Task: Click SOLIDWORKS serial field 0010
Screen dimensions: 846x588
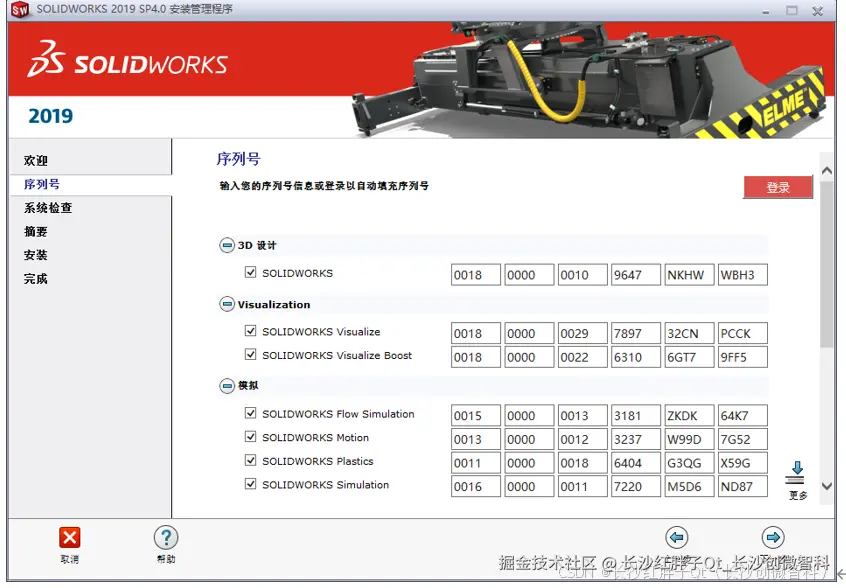Action: pos(583,275)
